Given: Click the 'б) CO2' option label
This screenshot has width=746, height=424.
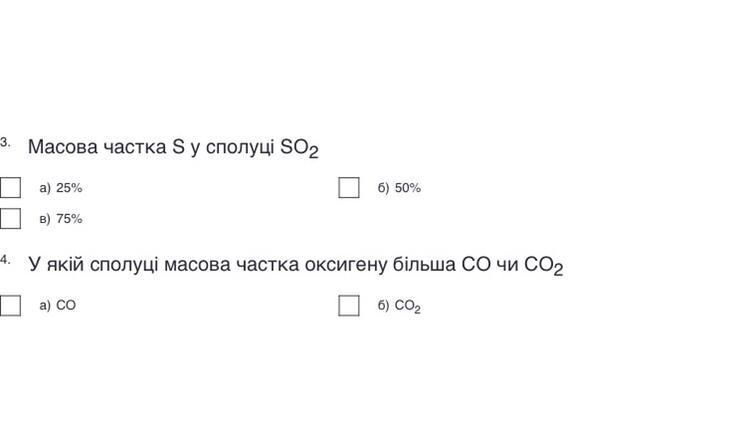Looking at the screenshot, I should pos(399,307).
